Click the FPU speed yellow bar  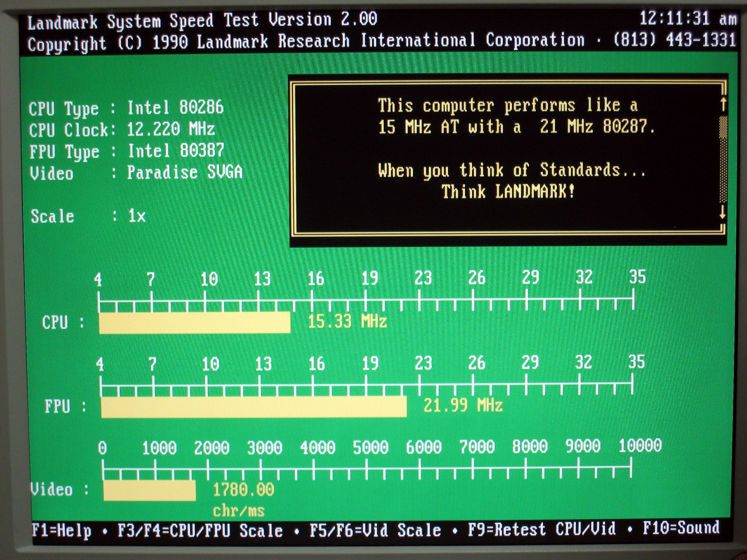[254, 407]
